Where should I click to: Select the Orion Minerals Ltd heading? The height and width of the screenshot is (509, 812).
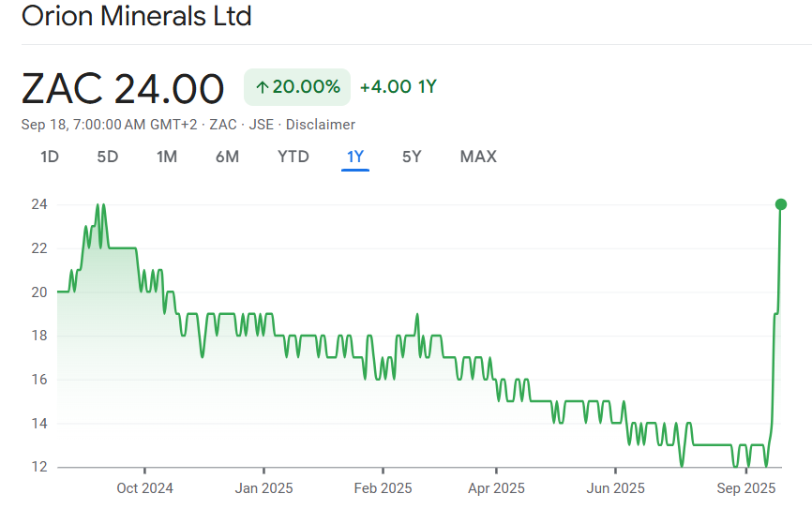click(x=137, y=16)
